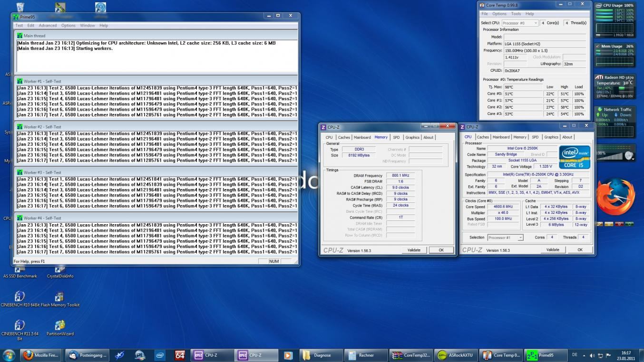The height and width of the screenshot is (362, 644).
Task: Switch to CoreTemp32 taskbar button
Action: click(x=411, y=355)
